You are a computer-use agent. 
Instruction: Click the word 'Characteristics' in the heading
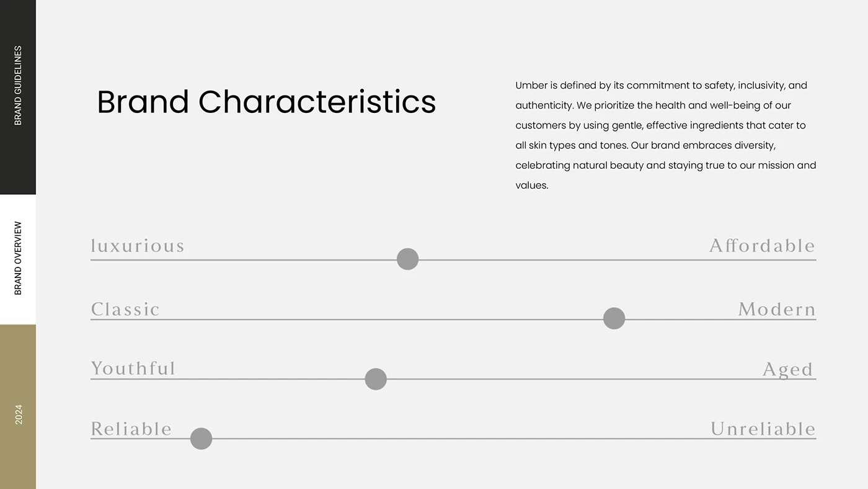coord(317,102)
